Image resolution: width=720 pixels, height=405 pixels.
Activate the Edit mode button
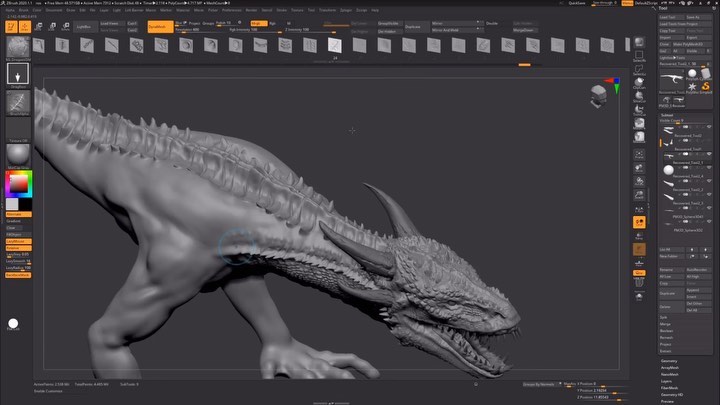click(11, 27)
